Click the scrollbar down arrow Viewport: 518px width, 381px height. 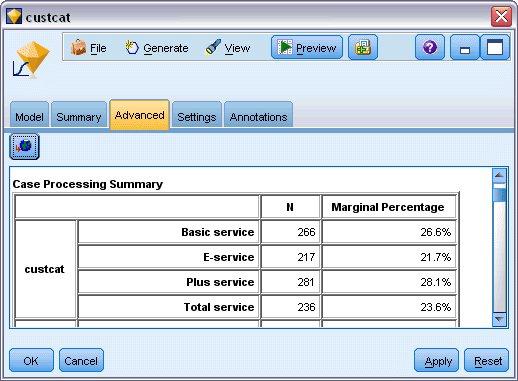(x=499, y=320)
